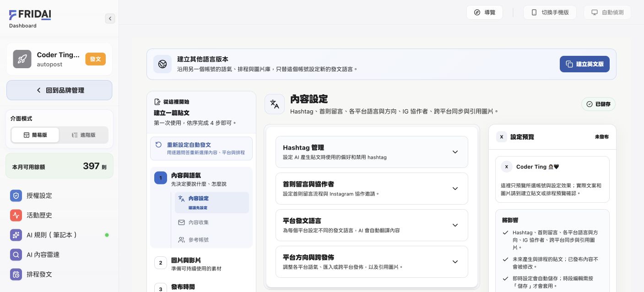Click the translate icon beside 內容設定 heading
Viewport: 644px width, 292px height.
point(275,104)
